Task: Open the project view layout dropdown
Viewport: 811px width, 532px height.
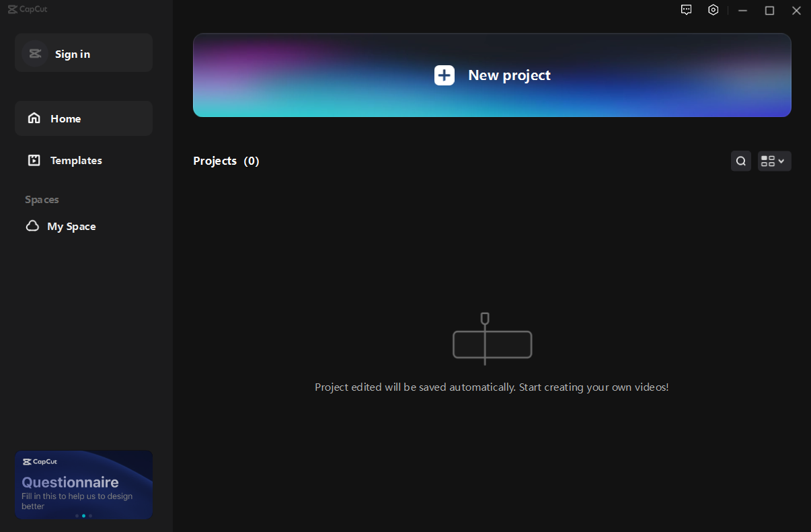Action: click(x=775, y=161)
